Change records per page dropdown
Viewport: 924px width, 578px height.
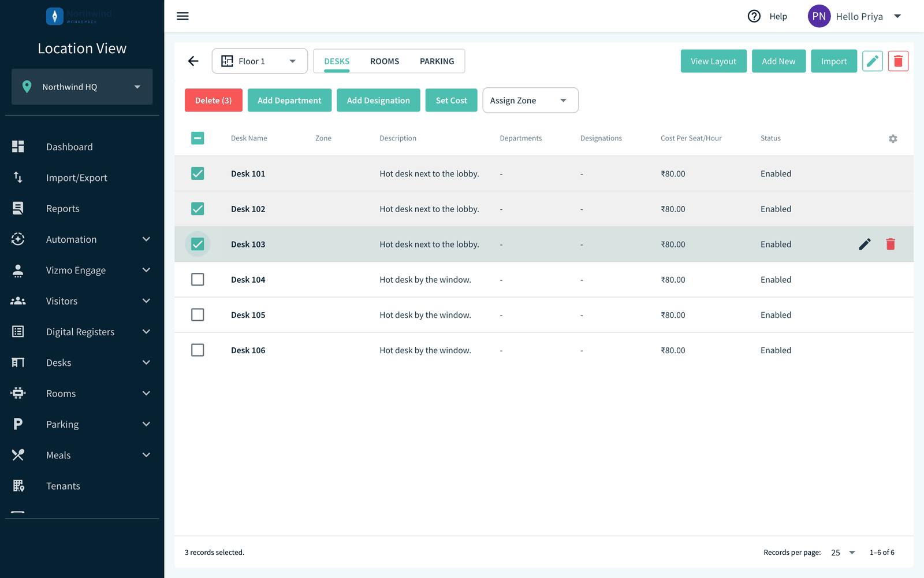[x=843, y=553]
